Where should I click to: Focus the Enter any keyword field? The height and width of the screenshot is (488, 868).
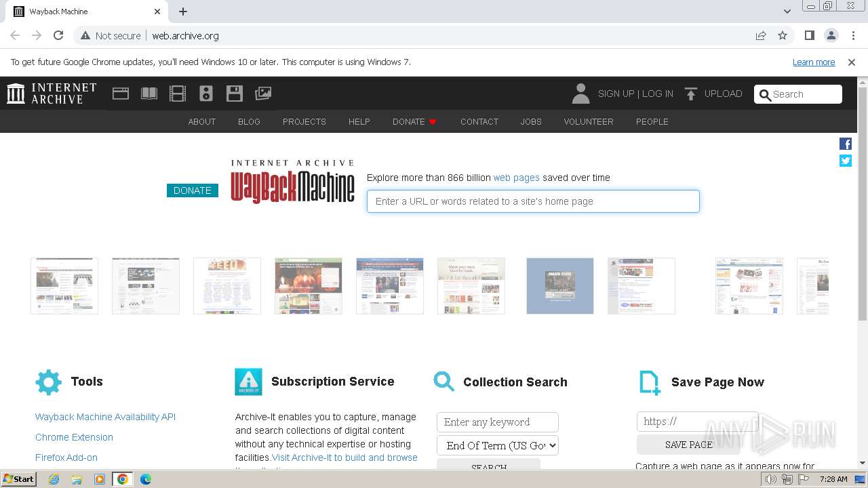(x=498, y=422)
